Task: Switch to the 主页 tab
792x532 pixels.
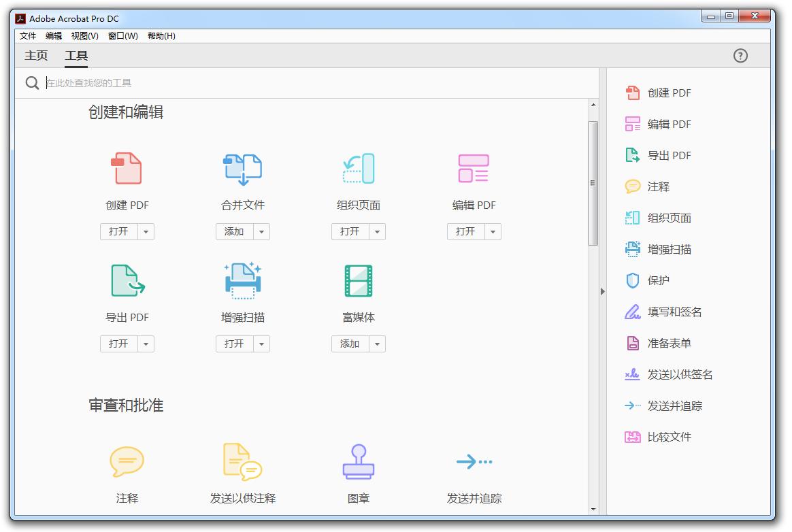Action: pos(36,56)
